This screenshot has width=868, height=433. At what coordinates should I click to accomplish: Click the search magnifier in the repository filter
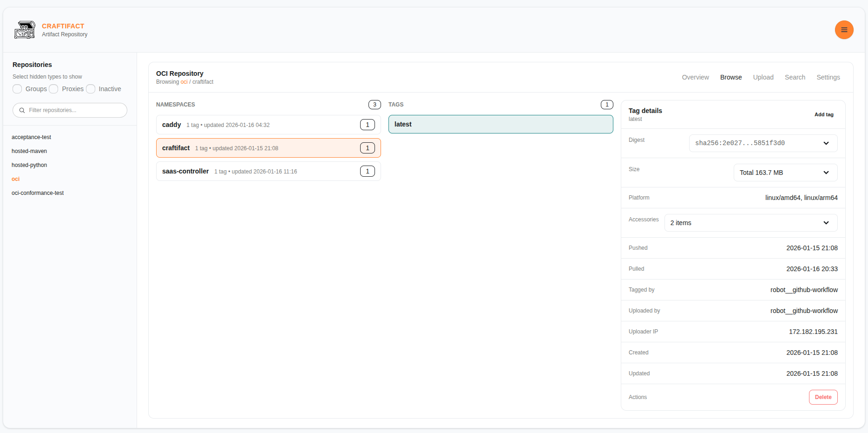click(x=22, y=110)
